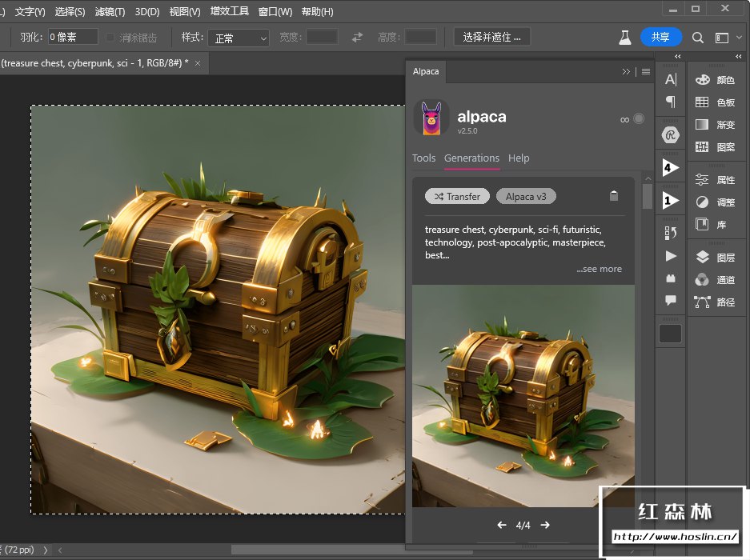The width and height of the screenshot is (750, 560).
Task: Delete generation with the trash icon
Action: (614, 196)
